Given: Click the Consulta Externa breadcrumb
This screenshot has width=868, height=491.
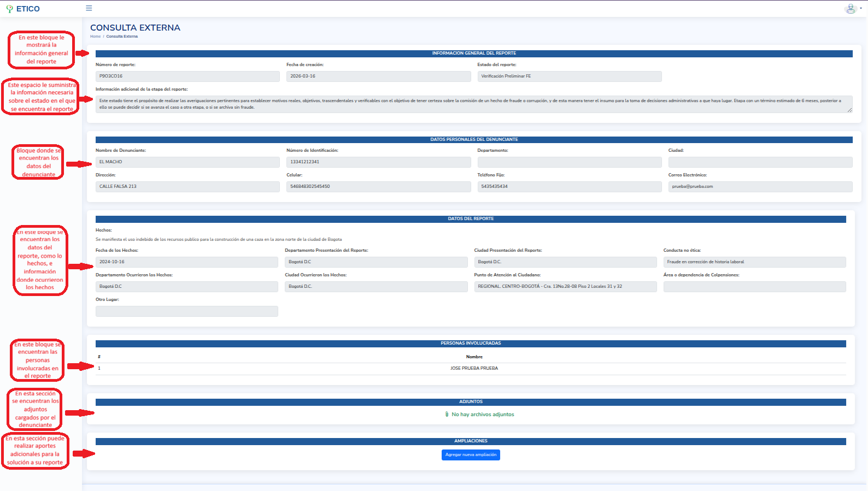Looking at the screenshot, I should 122,37.
